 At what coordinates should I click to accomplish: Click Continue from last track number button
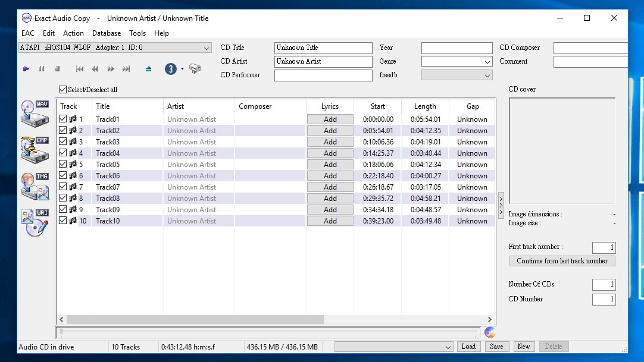coord(562,261)
